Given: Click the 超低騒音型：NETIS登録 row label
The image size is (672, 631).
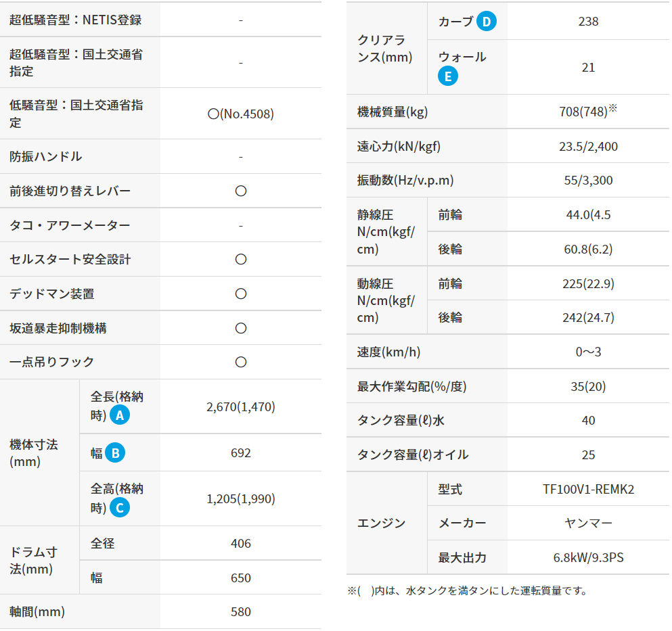Looking at the screenshot, I should click(76, 20).
